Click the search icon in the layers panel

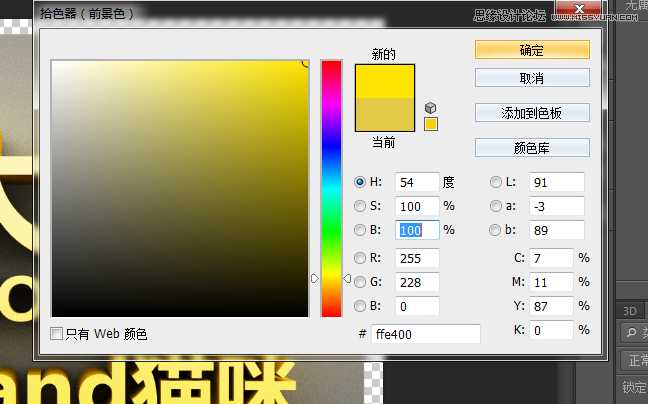(x=630, y=333)
